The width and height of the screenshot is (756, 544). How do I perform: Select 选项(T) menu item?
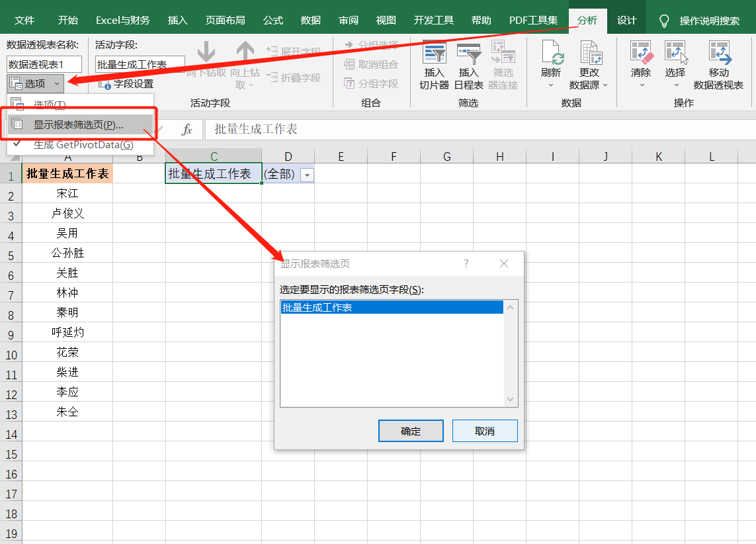81,104
